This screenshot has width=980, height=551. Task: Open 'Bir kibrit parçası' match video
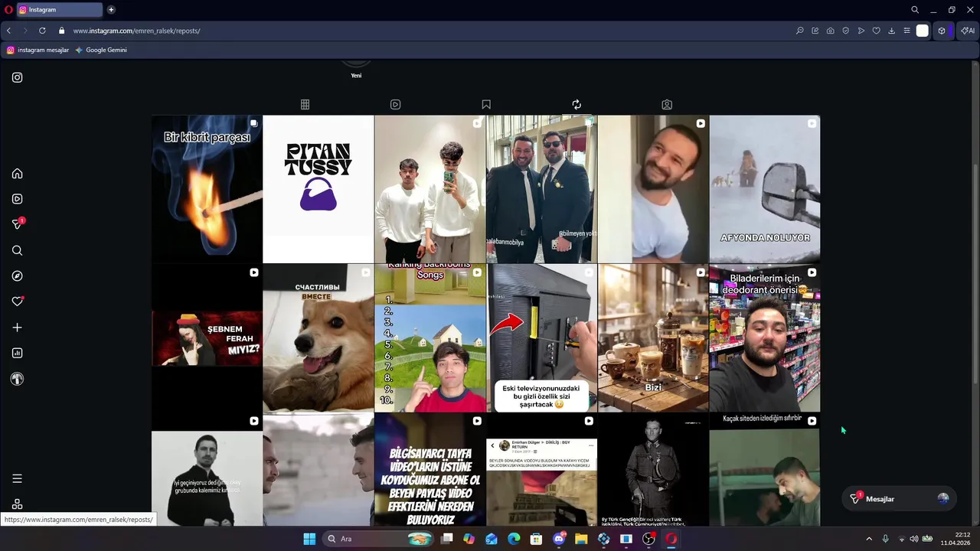tap(207, 189)
